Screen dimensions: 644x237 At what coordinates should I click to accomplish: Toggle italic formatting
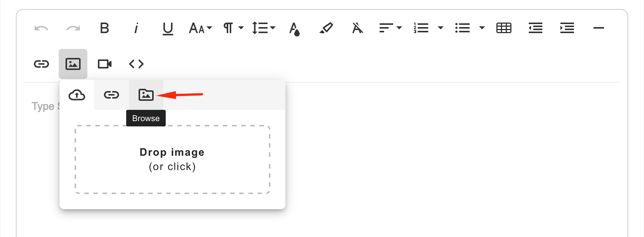(136, 28)
